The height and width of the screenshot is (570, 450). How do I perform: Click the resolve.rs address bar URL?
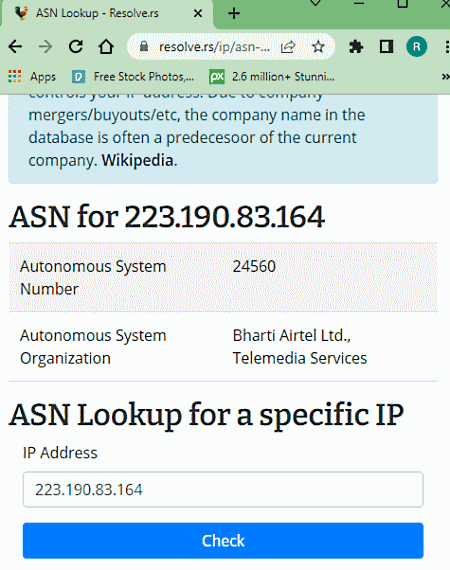pos(214,47)
